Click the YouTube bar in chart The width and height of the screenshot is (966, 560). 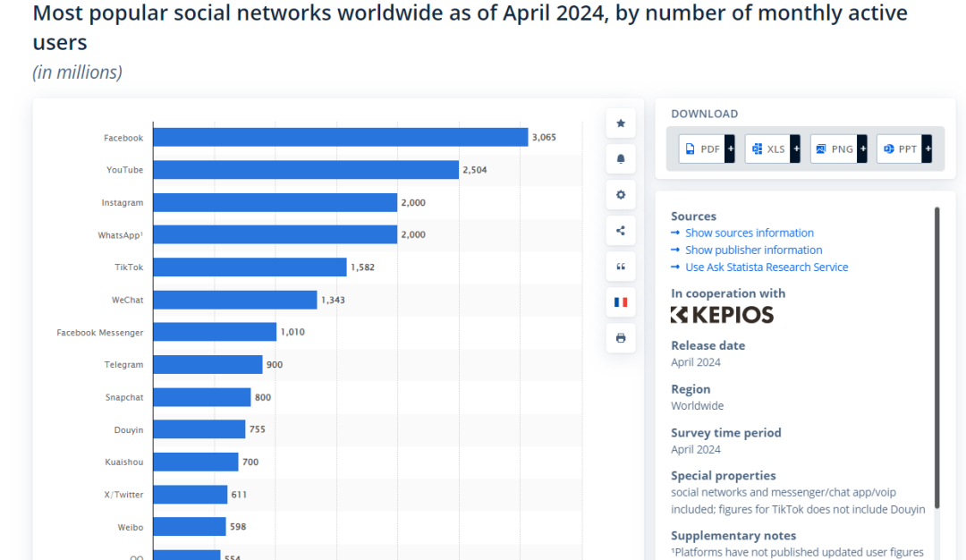306,170
